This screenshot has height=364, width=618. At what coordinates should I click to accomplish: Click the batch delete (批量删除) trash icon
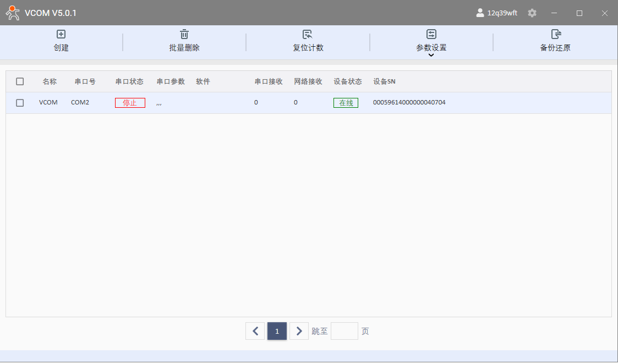tap(184, 34)
